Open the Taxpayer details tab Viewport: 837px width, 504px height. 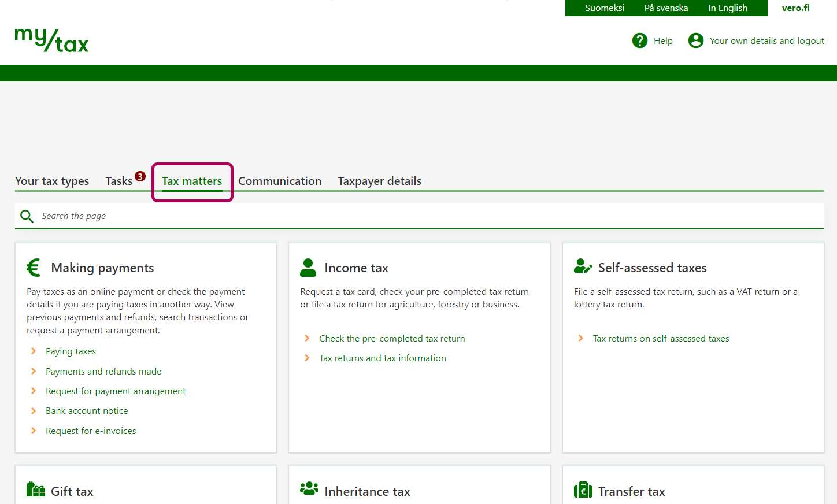(379, 181)
